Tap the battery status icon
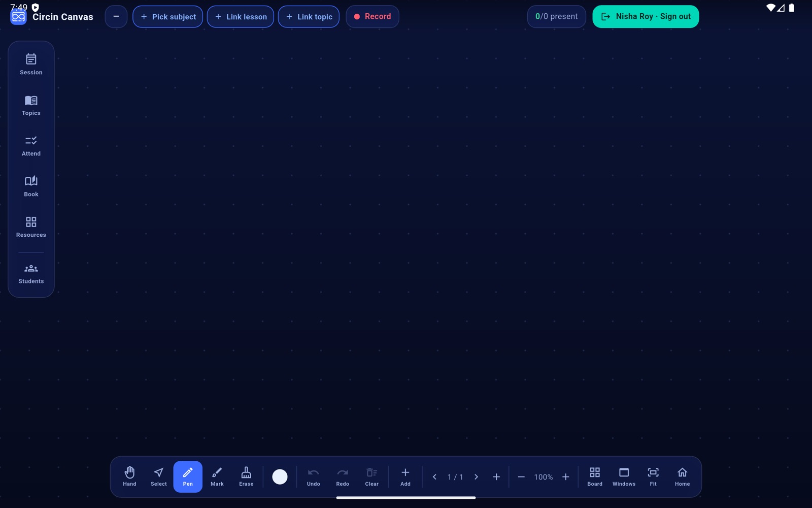 tap(791, 8)
